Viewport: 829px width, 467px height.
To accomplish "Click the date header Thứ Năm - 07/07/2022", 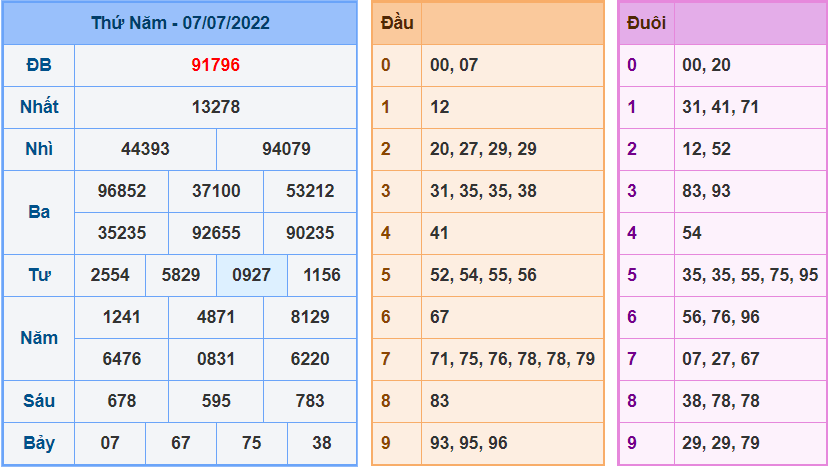I will [x=180, y=23].
